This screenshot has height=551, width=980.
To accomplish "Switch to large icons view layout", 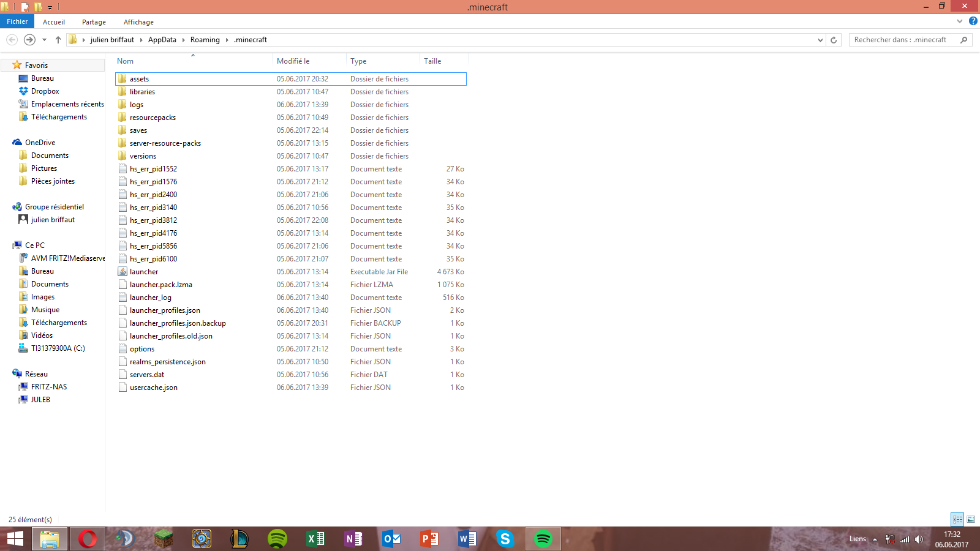I will pyautogui.click(x=971, y=519).
